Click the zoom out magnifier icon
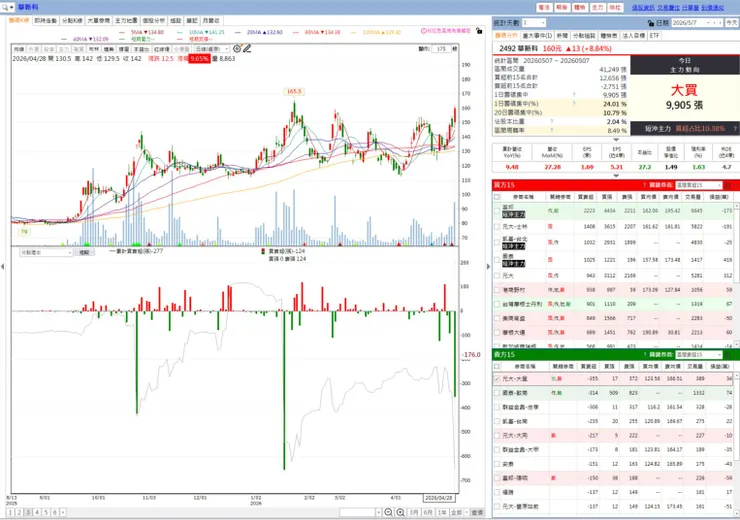The height and width of the screenshot is (520, 740). (388, 512)
